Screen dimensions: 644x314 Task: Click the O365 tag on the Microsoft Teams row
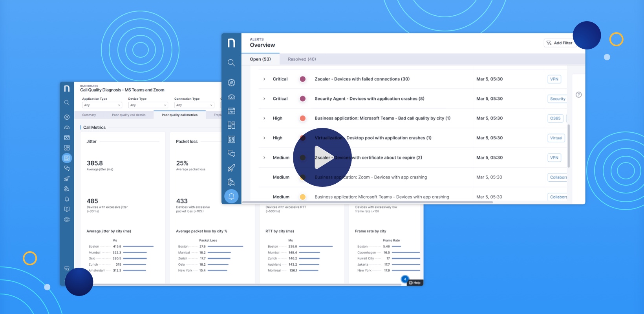(555, 119)
